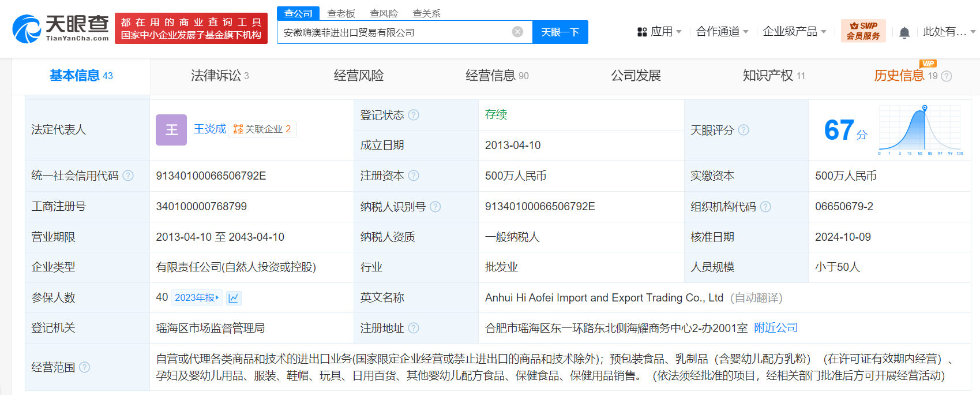Click the English name Anhui Hi Aofei
The image size is (980, 395).
click(604, 297)
